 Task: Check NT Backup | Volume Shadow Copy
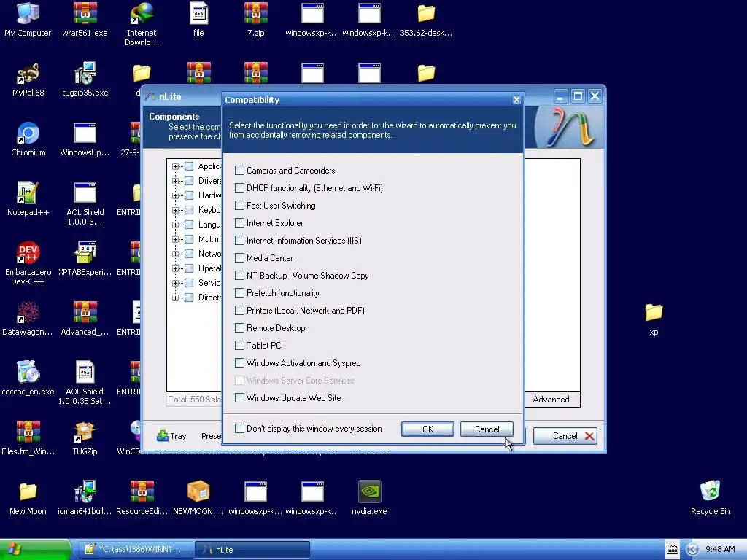(x=239, y=275)
